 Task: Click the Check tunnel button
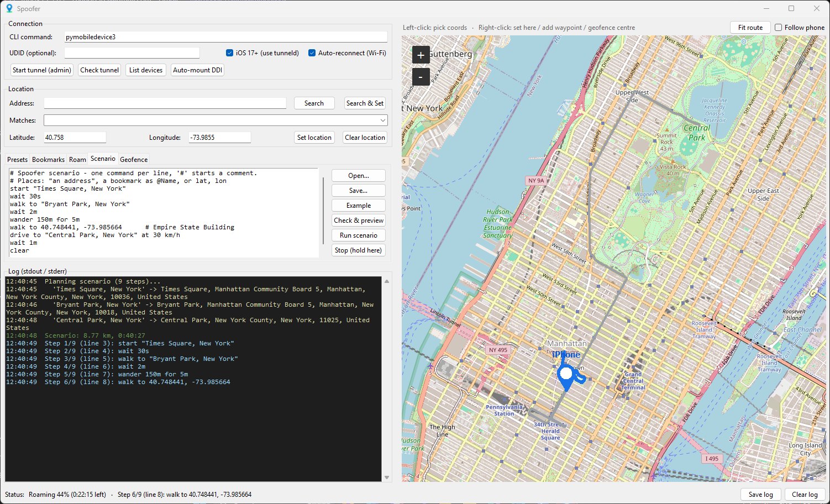(x=99, y=70)
